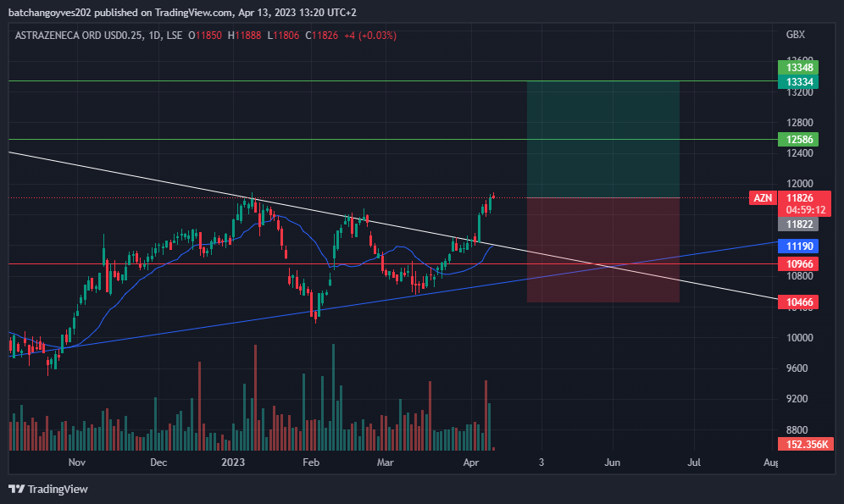Screen dimensions: 844x504
Task: Click the Jul label on time axis
Action: 694,462
